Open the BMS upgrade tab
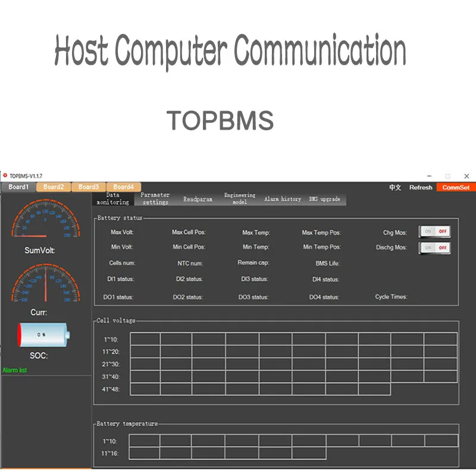This screenshot has height=476, width=476. pyautogui.click(x=324, y=199)
